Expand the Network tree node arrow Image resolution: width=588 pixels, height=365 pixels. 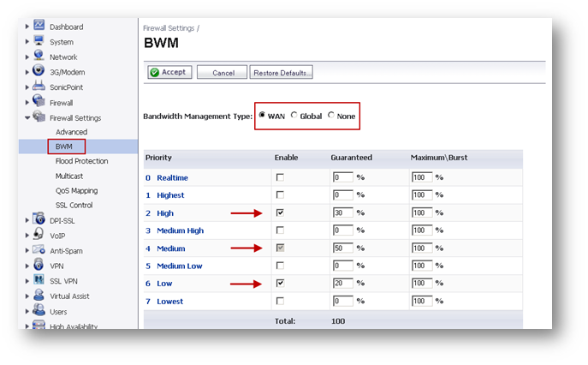pyautogui.click(x=27, y=57)
